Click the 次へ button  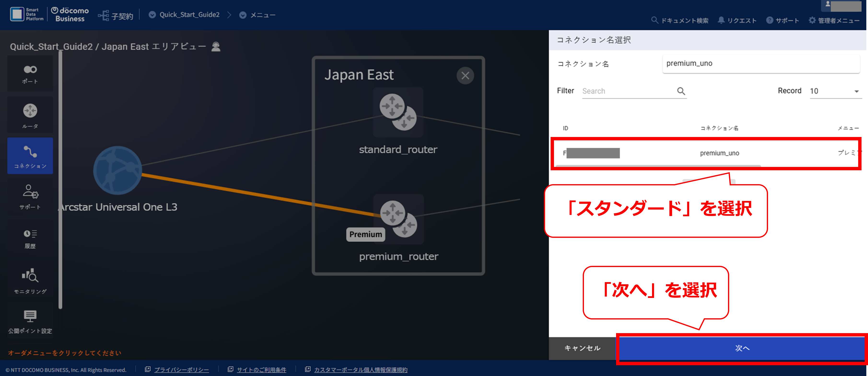coord(742,348)
